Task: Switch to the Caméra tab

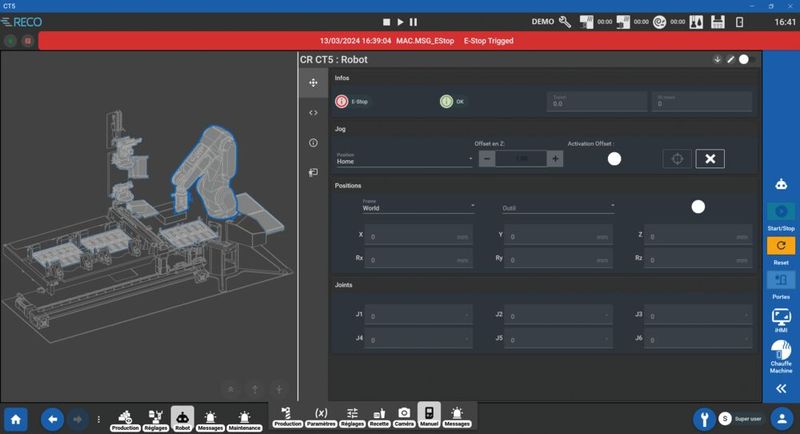Action: pyautogui.click(x=404, y=416)
